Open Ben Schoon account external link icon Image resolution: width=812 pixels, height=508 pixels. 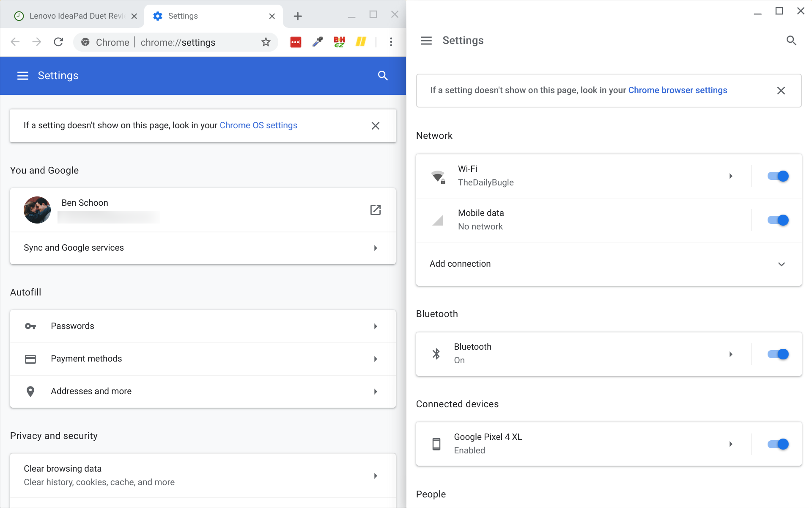pos(375,210)
